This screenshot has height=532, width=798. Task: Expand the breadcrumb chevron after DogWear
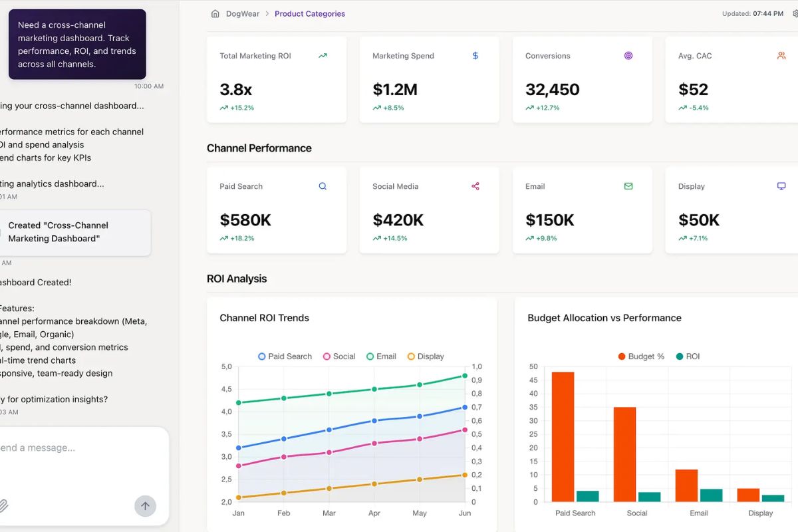coord(269,13)
